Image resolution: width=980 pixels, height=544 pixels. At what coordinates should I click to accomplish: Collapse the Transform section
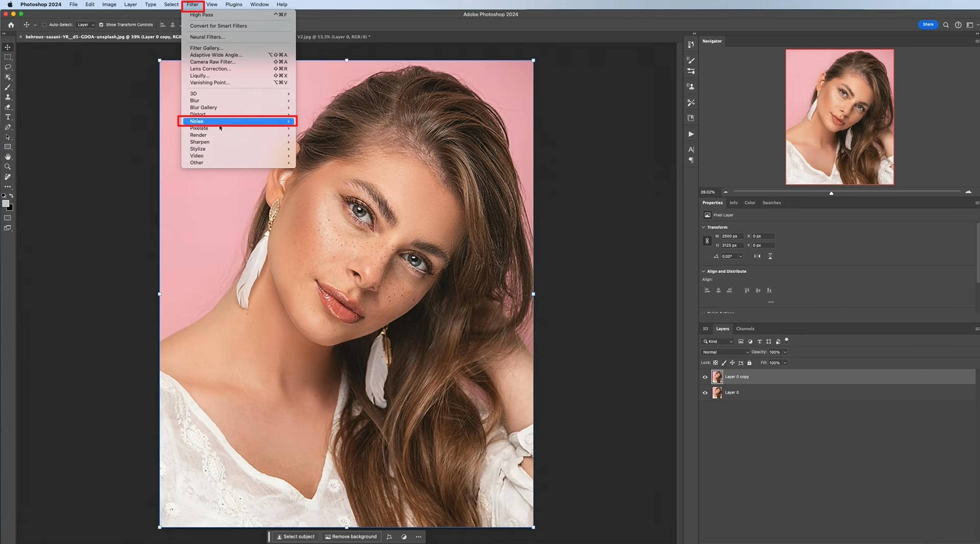pos(703,227)
